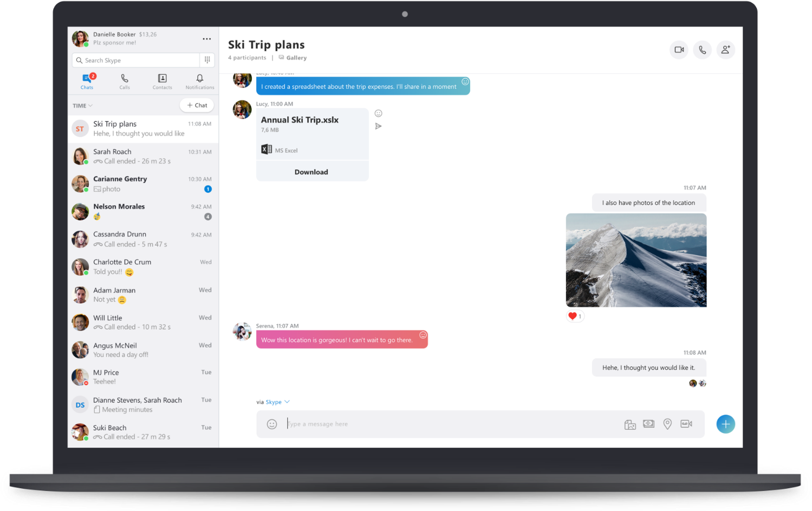Image resolution: width=812 pixels, height=511 pixels.
Task: Open the Send Money feature
Action: tap(648, 424)
